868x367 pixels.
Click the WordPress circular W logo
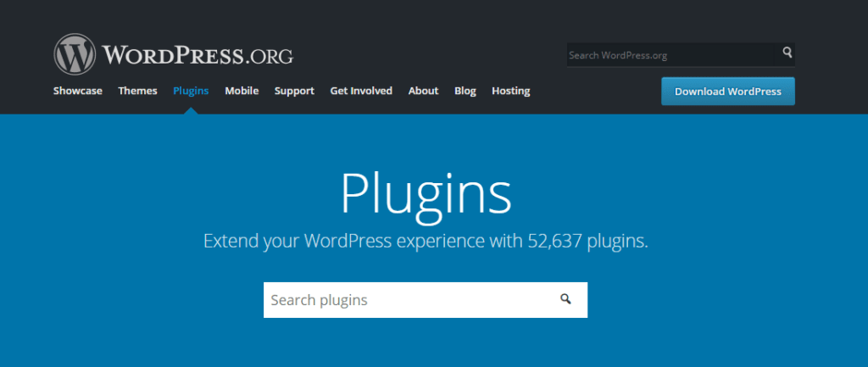75,54
